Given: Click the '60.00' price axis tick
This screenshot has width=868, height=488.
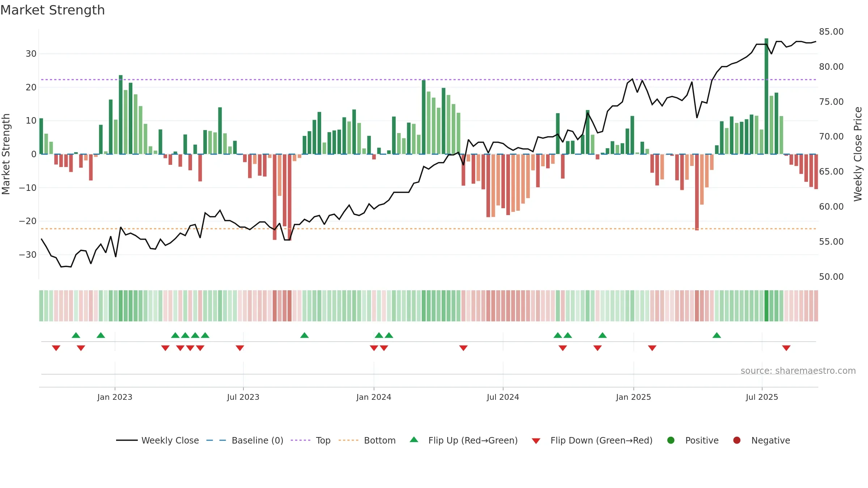Looking at the screenshot, I should (831, 207).
